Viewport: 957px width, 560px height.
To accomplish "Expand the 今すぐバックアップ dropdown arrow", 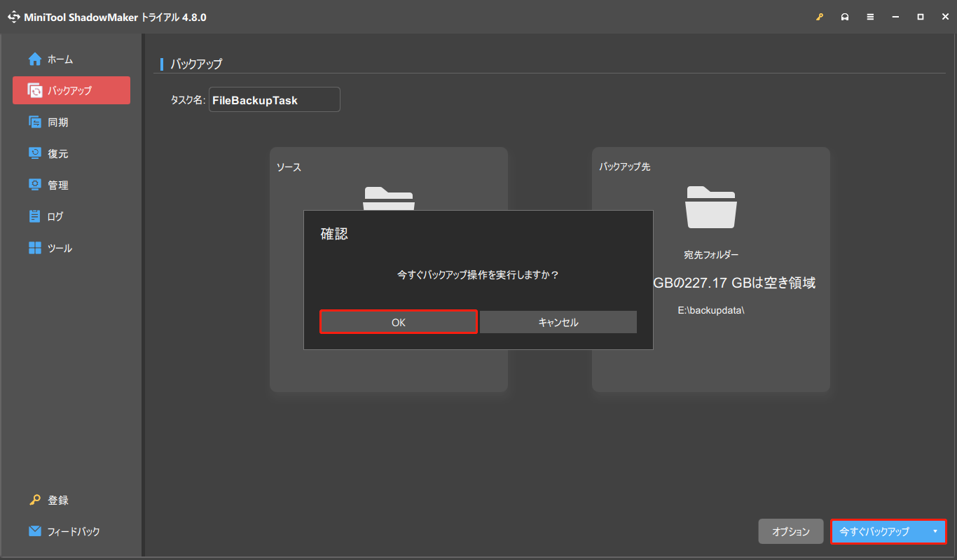I will tap(935, 531).
